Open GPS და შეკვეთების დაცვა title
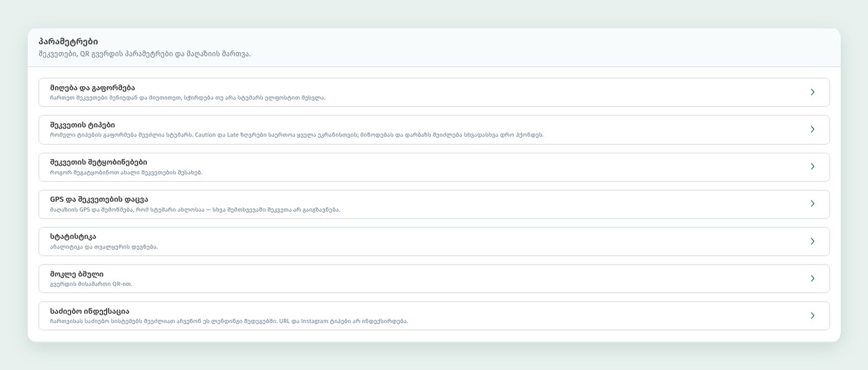The width and height of the screenshot is (868, 370). coord(99,199)
